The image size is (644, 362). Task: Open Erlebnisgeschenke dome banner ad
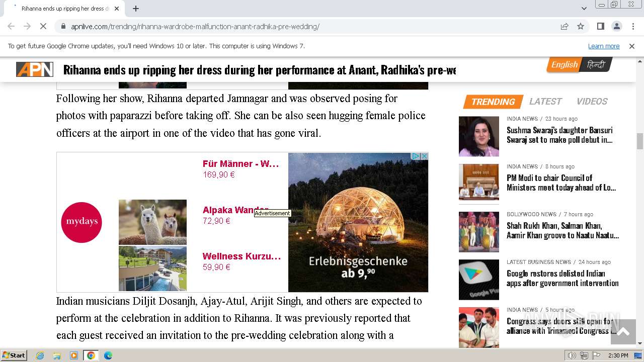pyautogui.click(x=358, y=222)
